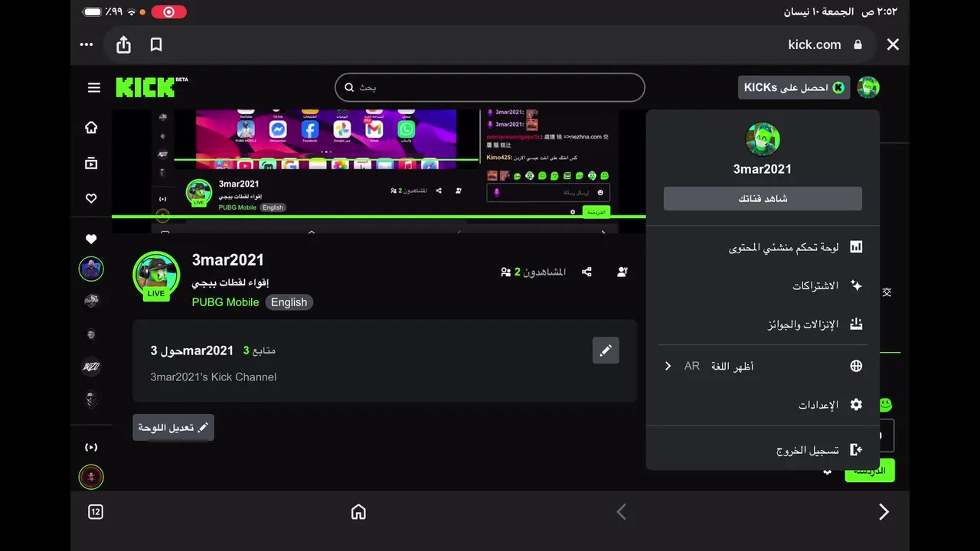Open the 12 tabs switcher
The height and width of the screenshot is (551, 980).
[x=96, y=512]
